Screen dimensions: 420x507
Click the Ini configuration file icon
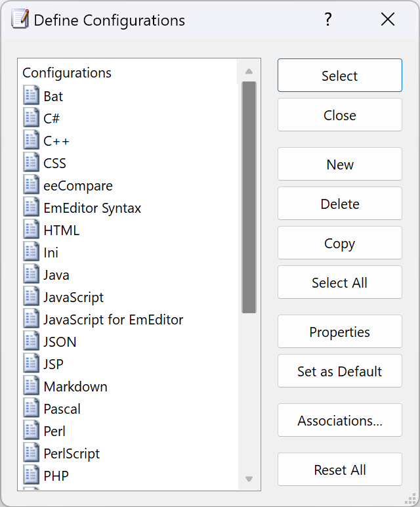(x=31, y=252)
